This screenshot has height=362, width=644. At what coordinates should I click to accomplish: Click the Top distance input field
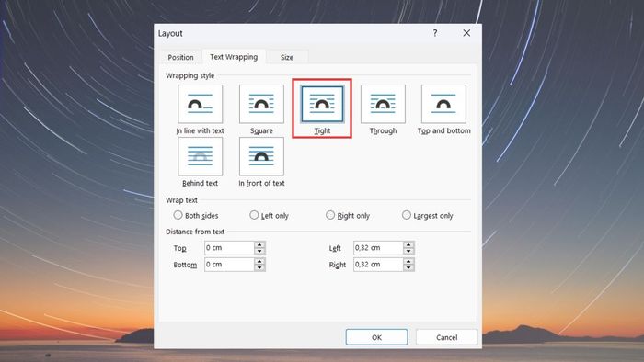pos(229,248)
